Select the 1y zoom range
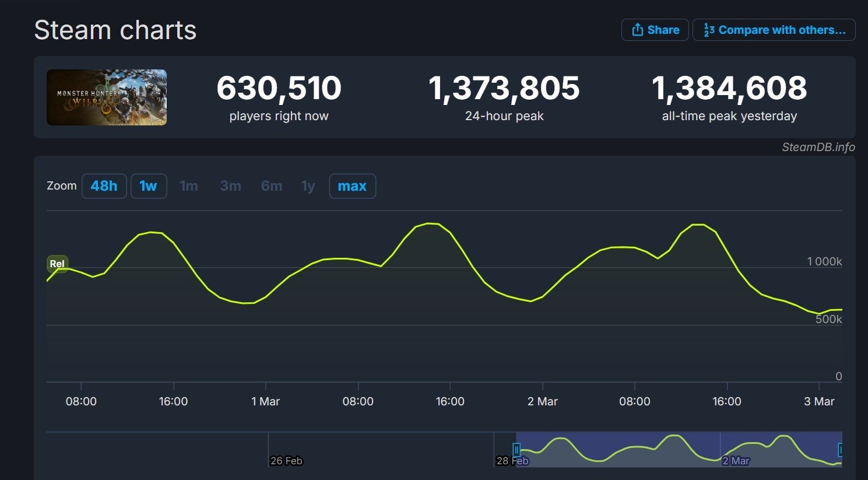The height and width of the screenshot is (480, 868). [x=308, y=186]
